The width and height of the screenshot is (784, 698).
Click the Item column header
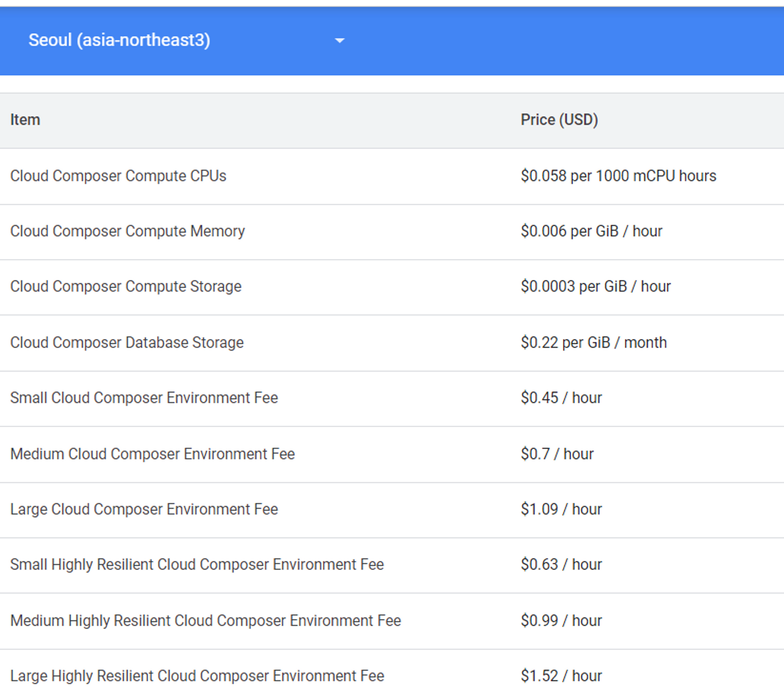click(x=25, y=120)
